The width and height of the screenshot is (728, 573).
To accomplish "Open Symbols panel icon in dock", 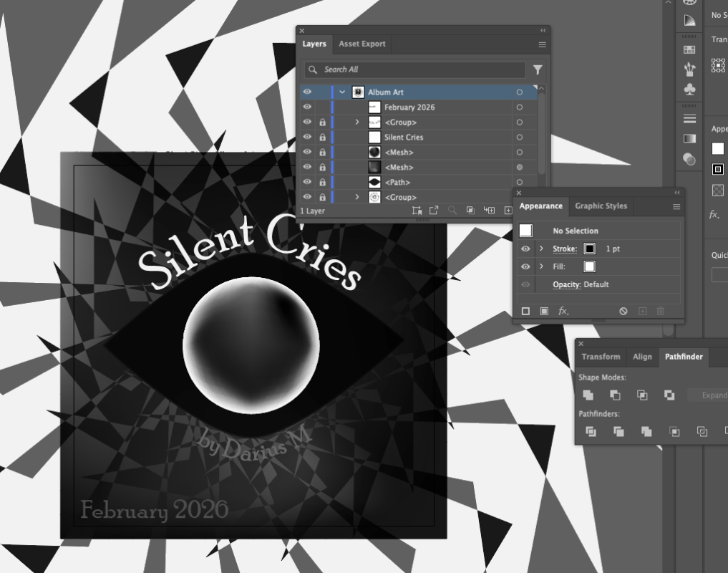I will pos(689,90).
